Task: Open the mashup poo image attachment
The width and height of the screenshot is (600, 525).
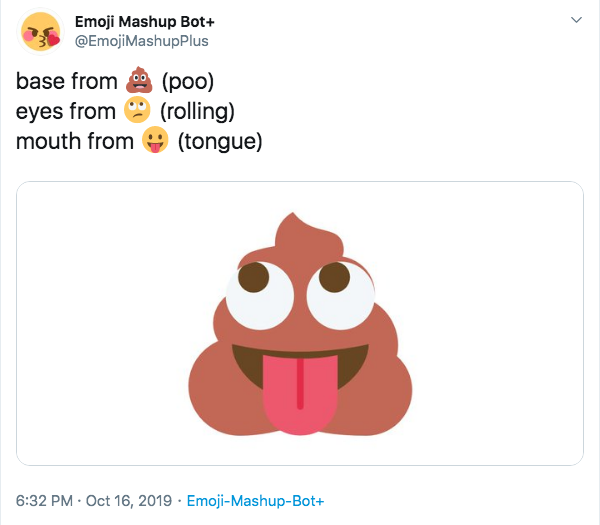Action: pyautogui.click(x=300, y=323)
